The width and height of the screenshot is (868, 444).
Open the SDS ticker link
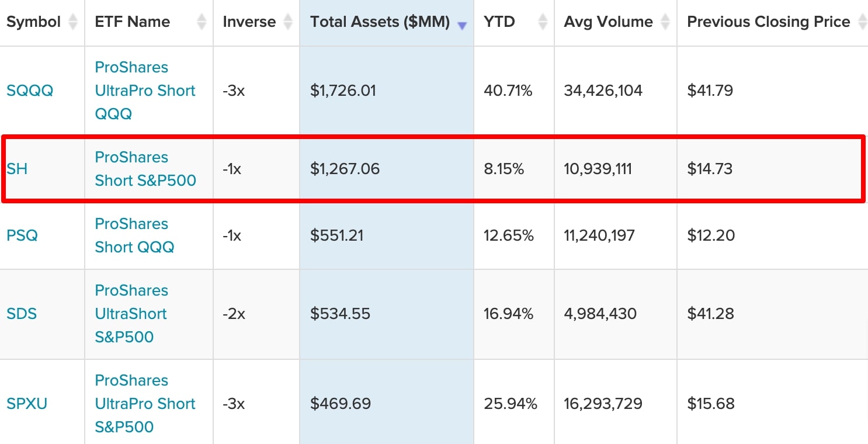22,314
